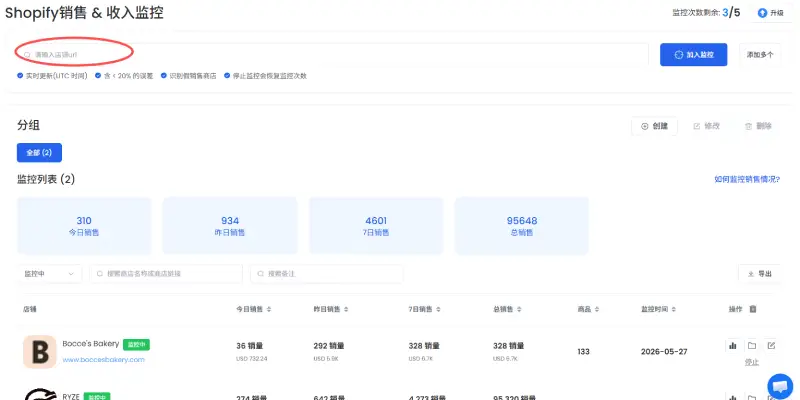The width and height of the screenshot is (800, 400).
Task: Click the green 监控中 badge beside Bocce's Bakery
Action: (x=136, y=344)
